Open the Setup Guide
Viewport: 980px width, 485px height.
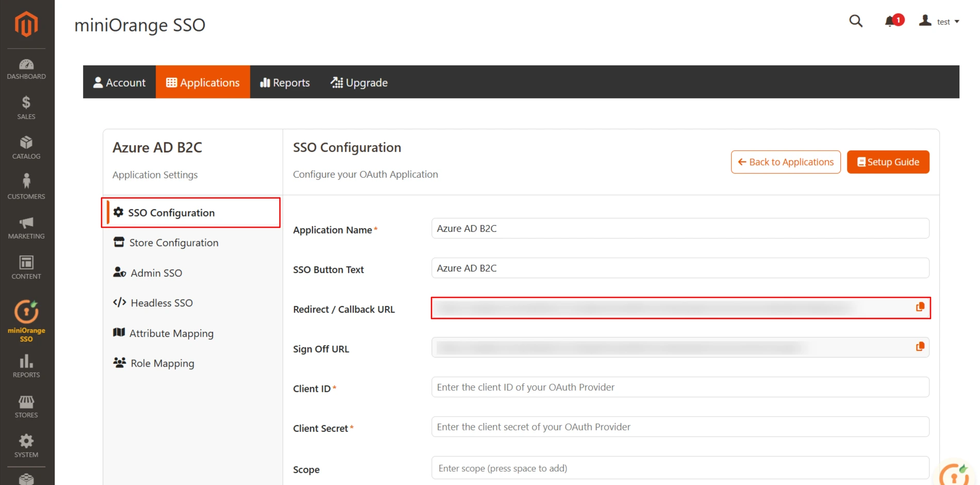[x=888, y=162]
